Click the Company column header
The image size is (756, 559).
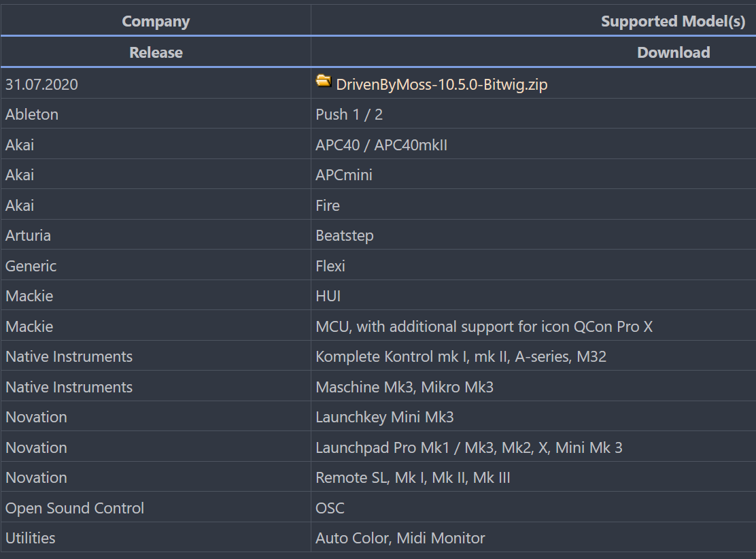[x=156, y=22]
